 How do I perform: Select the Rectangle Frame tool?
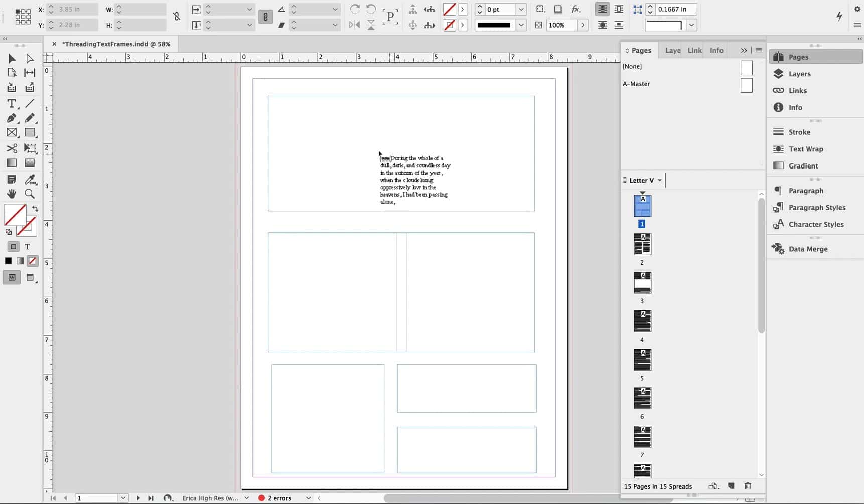coord(11,133)
